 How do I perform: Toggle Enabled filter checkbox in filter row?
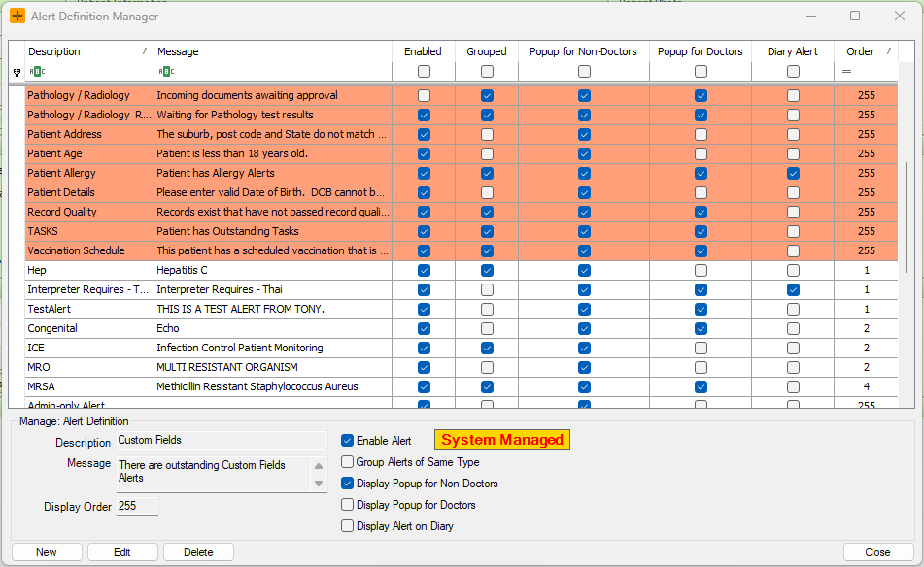(x=424, y=72)
